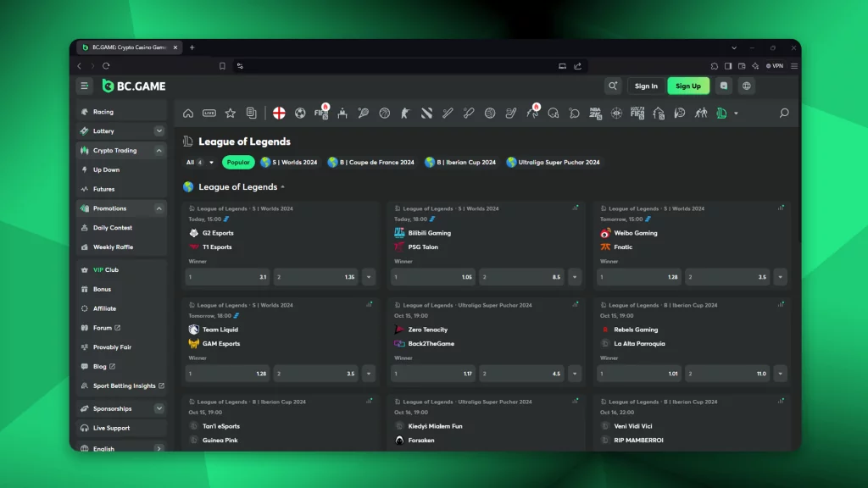Click the Sign In button
This screenshot has height=488, width=868.
pyautogui.click(x=646, y=86)
